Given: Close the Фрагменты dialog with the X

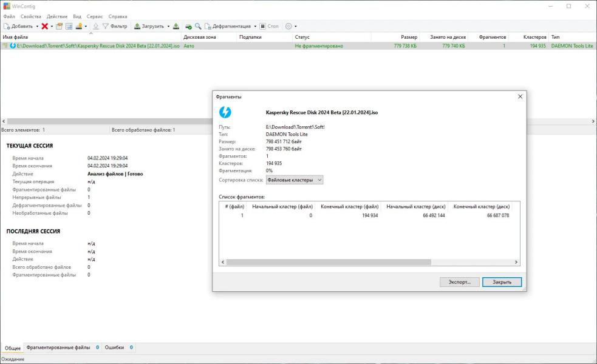Looking at the screenshot, I should click(x=520, y=96).
